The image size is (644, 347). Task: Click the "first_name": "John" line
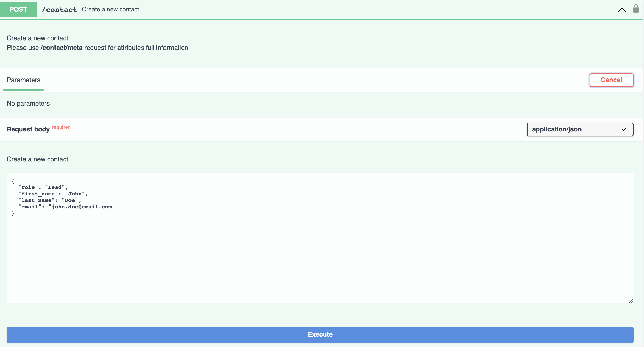pyautogui.click(x=53, y=194)
